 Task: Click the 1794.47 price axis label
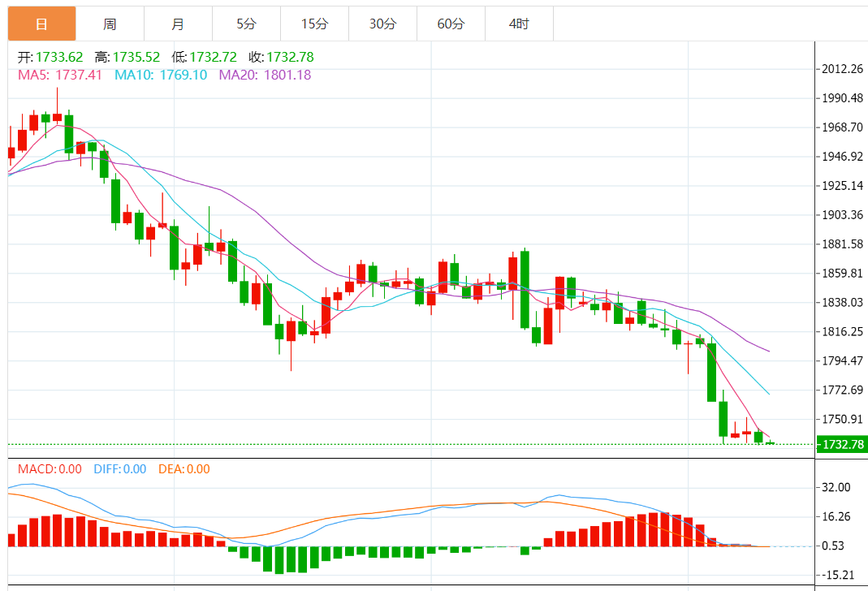point(842,360)
